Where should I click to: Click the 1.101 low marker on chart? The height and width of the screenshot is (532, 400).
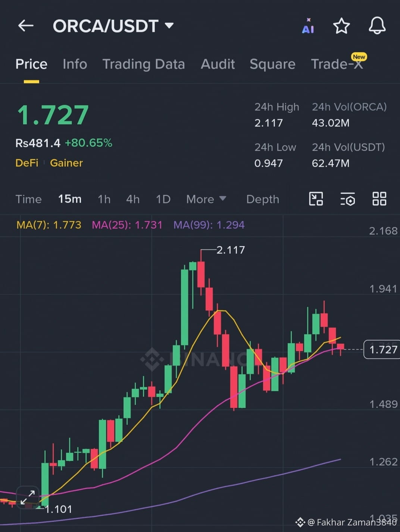click(x=58, y=509)
